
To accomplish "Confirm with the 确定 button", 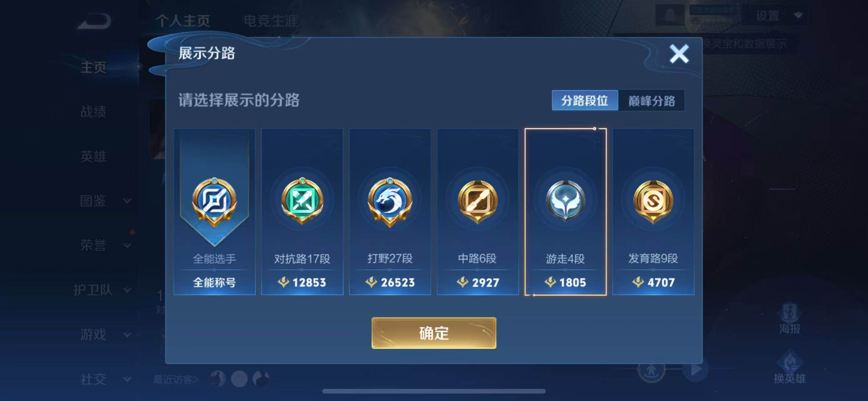I will tap(434, 333).
